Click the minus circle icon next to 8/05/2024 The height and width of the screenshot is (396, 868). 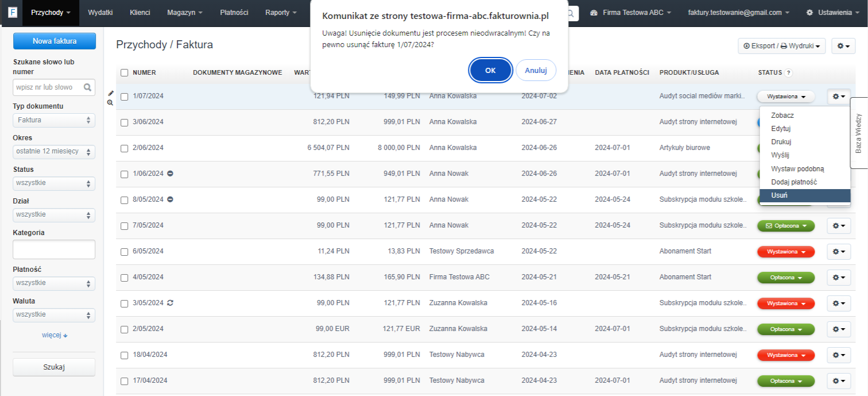[x=170, y=199]
